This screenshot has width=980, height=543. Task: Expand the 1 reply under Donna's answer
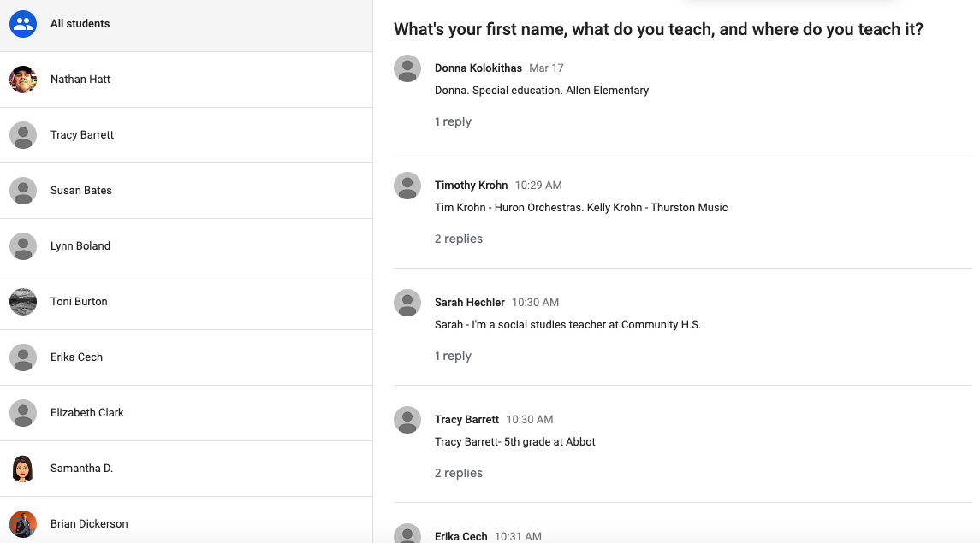(x=453, y=121)
